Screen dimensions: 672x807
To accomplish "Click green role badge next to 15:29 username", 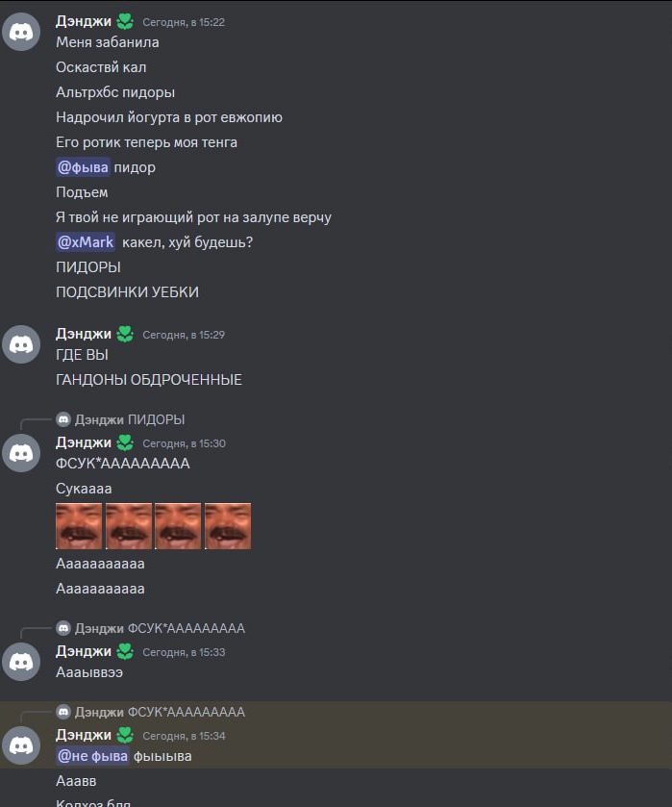I will click(x=125, y=334).
